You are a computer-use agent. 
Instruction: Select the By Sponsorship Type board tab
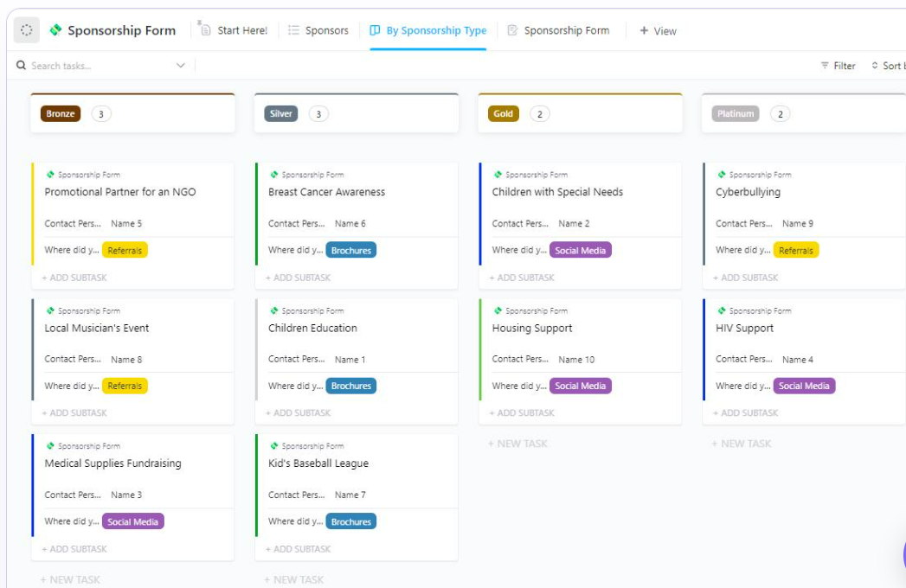(x=428, y=30)
